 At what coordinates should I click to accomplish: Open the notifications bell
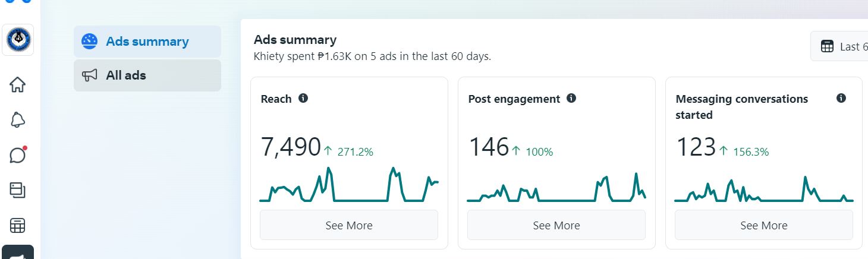[x=18, y=120]
